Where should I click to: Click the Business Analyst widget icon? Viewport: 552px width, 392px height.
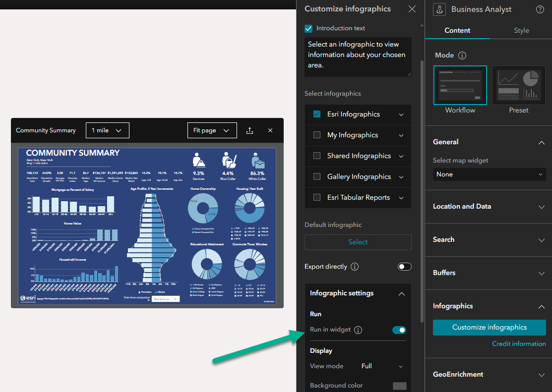[x=439, y=9]
